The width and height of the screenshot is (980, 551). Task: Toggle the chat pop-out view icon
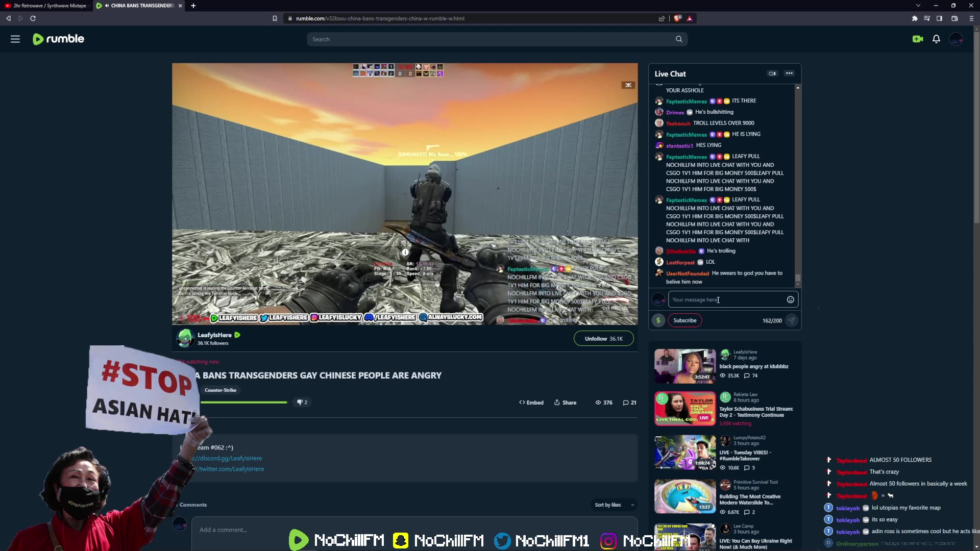click(772, 73)
